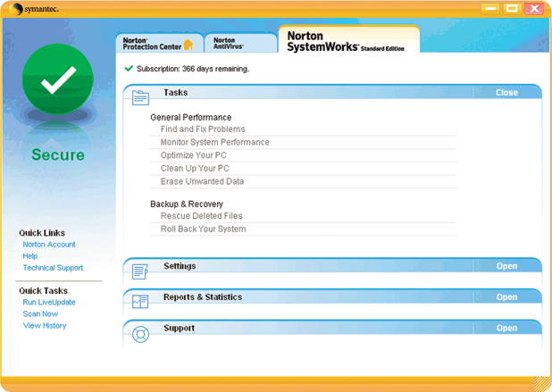Click the green subscription checkmark icon
Screen dimensions: 552x392
129,68
